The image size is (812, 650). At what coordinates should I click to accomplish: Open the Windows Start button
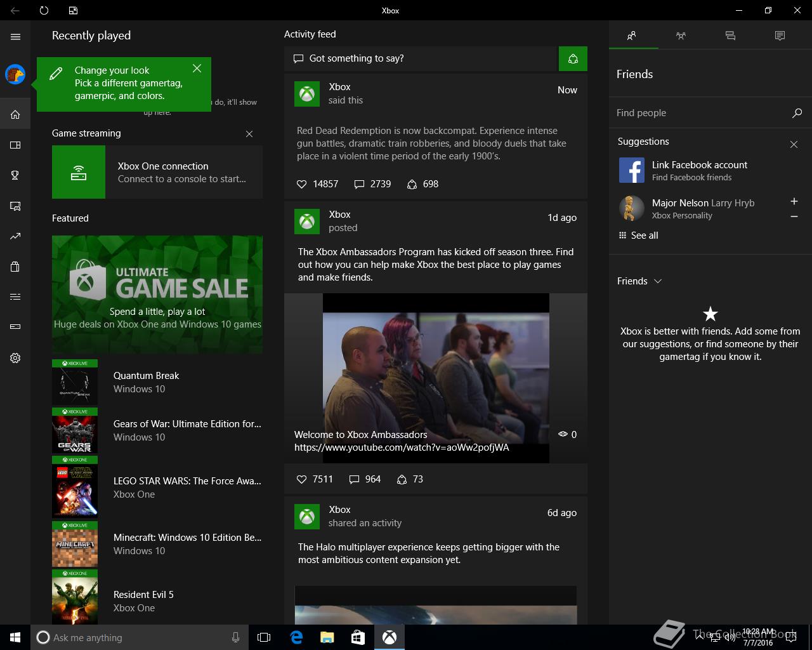coord(15,637)
